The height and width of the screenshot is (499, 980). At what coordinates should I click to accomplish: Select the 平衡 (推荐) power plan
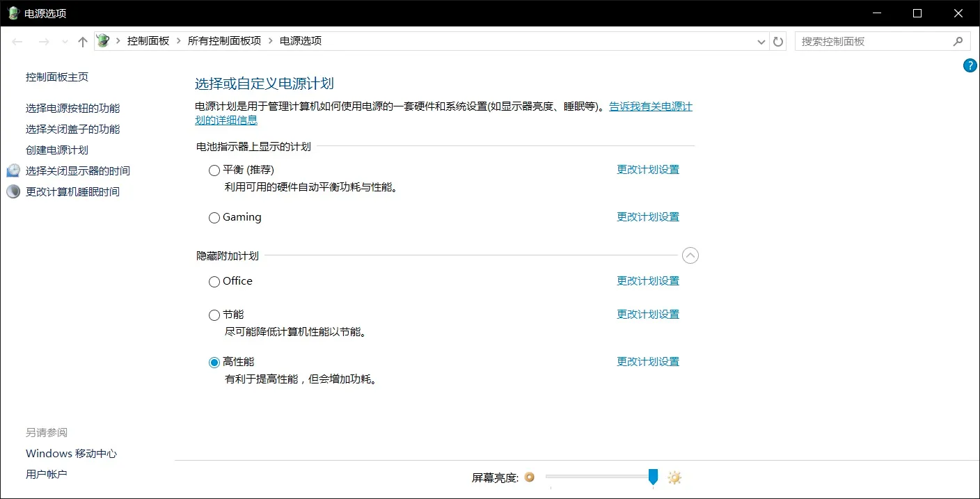pos(214,169)
